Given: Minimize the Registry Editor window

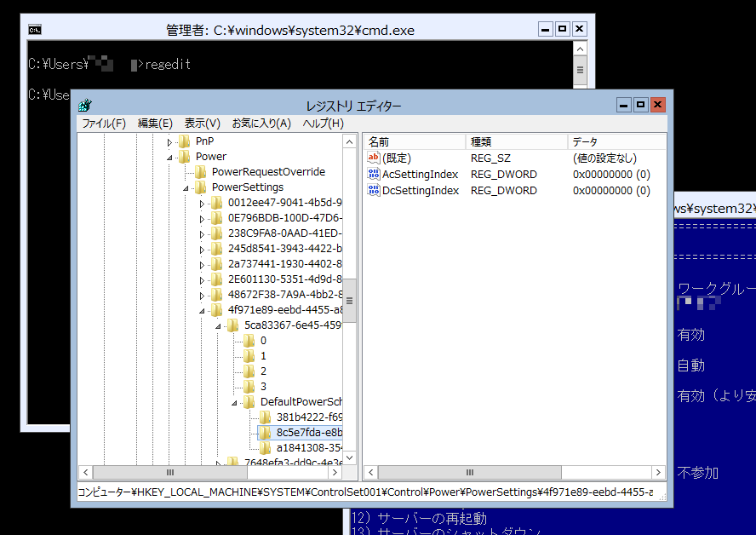Looking at the screenshot, I should [x=623, y=105].
